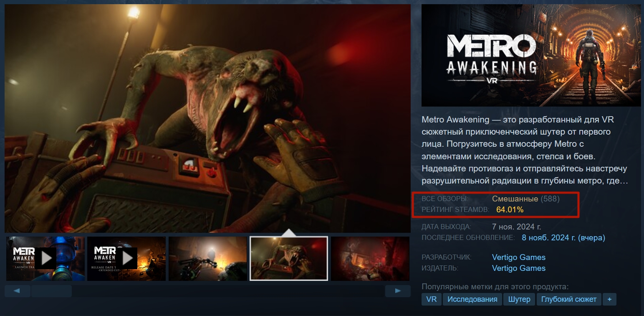The width and height of the screenshot is (644, 316).
Task: Click the game description paragraph text
Action: pos(525,150)
